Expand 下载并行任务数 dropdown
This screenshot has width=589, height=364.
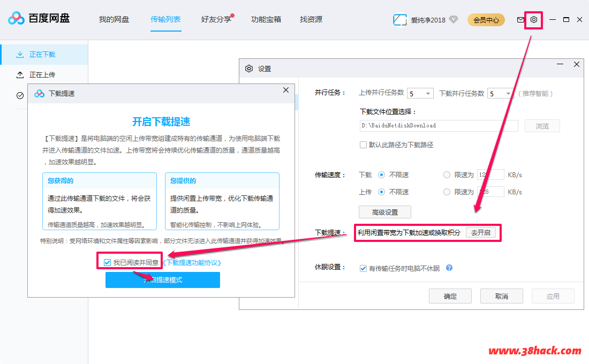click(500, 94)
